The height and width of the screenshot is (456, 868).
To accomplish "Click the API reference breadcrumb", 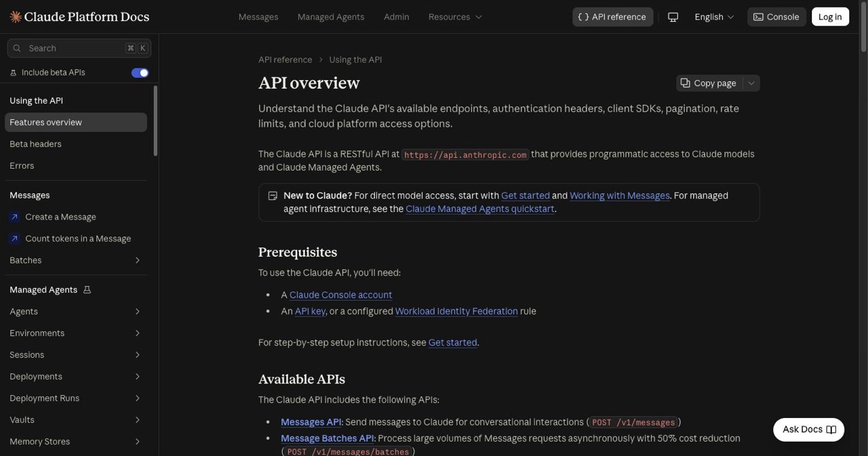I will (x=285, y=60).
